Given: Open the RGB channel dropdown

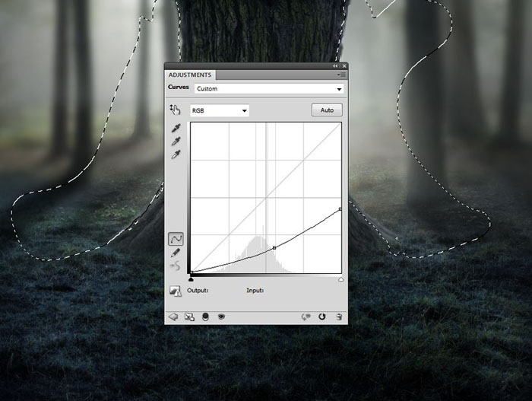Looking at the screenshot, I should click(x=220, y=110).
